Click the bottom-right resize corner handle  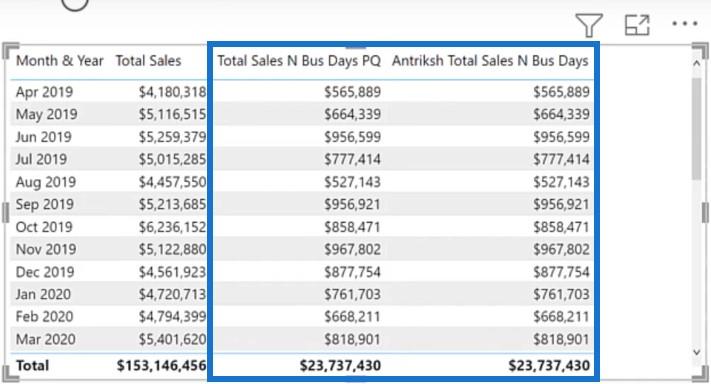point(700,374)
